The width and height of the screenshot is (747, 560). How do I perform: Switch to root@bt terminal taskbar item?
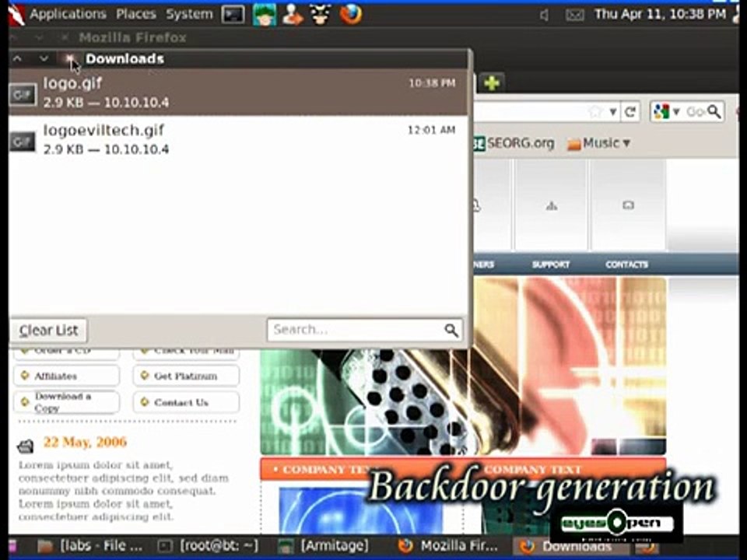(209, 546)
